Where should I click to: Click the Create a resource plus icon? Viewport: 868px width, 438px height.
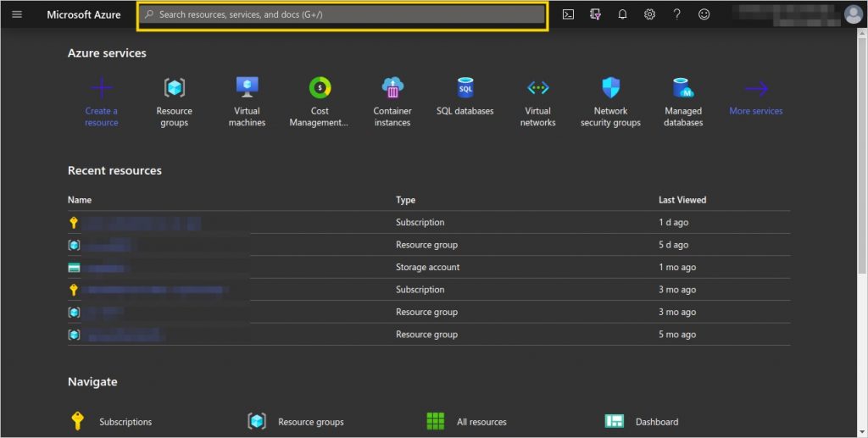(102, 87)
